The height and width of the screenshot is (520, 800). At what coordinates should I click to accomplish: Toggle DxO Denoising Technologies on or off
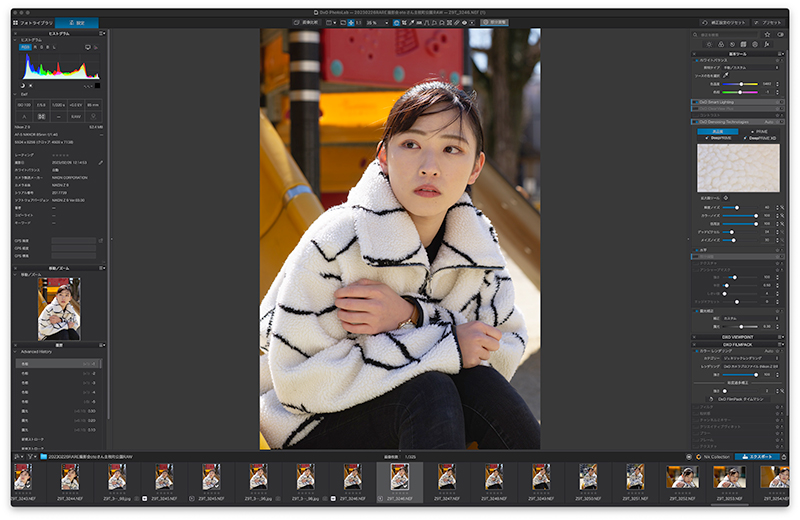coord(695,122)
